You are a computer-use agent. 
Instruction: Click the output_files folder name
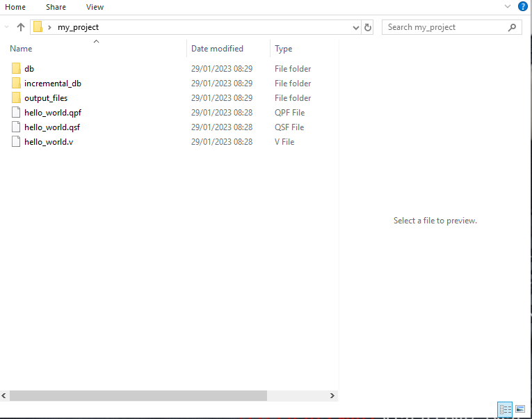(x=46, y=97)
